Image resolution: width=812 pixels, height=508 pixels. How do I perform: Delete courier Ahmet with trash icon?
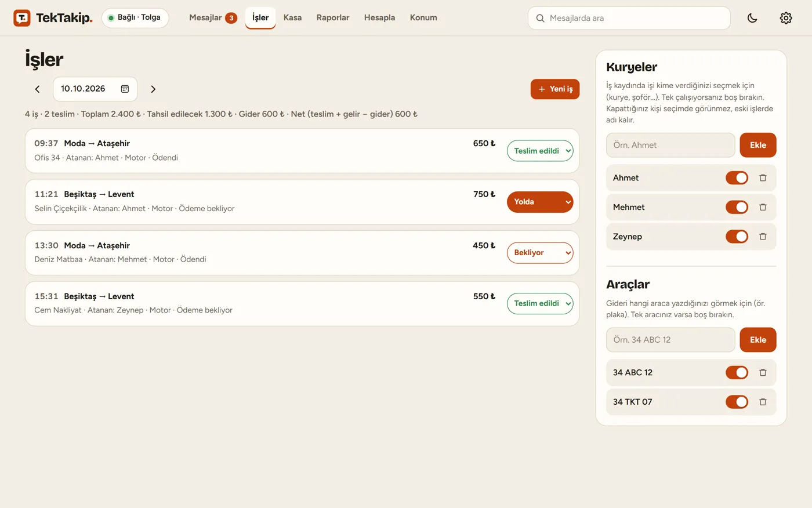(x=763, y=178)
